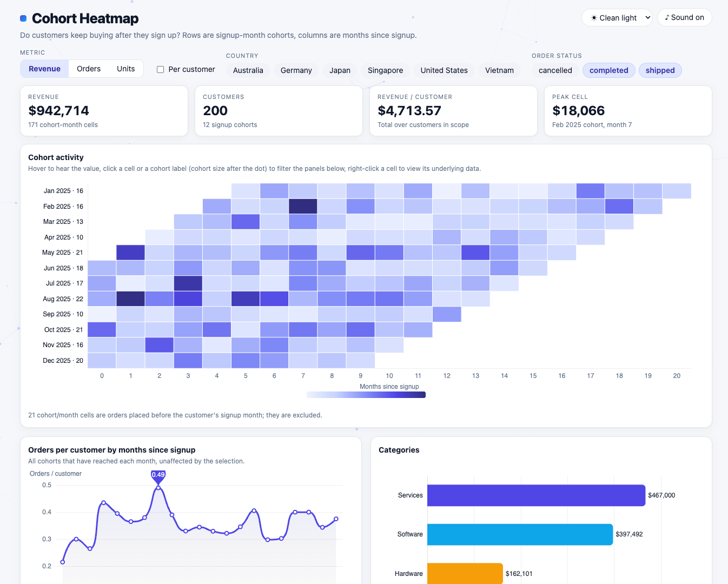Open the Clean light theme dropdown
Screen dimensions: 728x584
617,18
